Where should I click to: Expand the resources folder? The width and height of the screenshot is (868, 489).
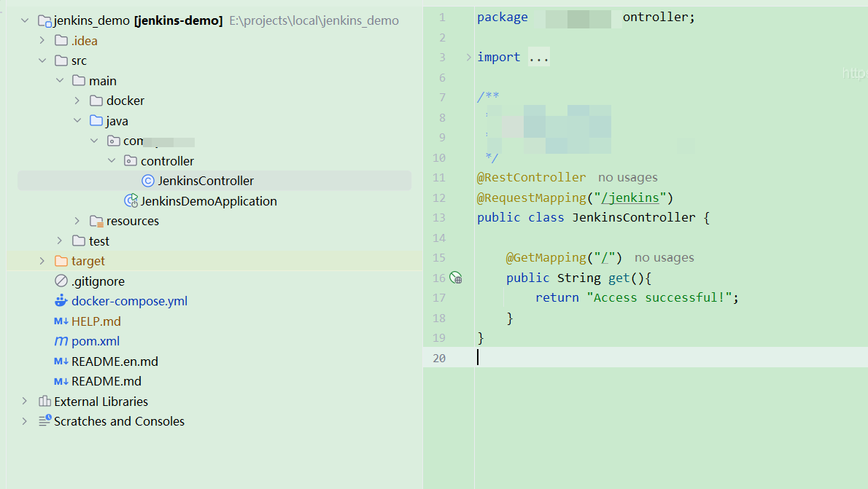pos(77,221)
